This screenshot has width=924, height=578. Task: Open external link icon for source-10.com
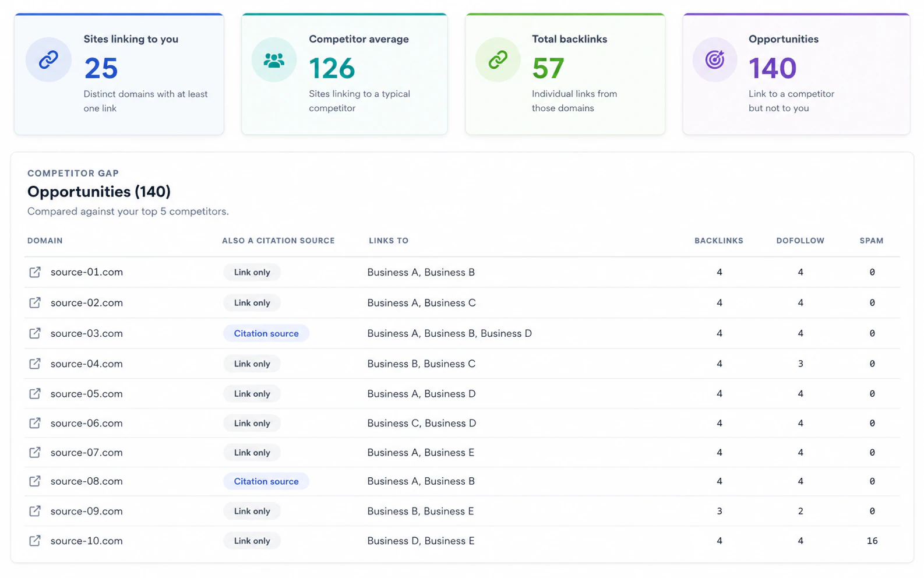coord(35,541)
